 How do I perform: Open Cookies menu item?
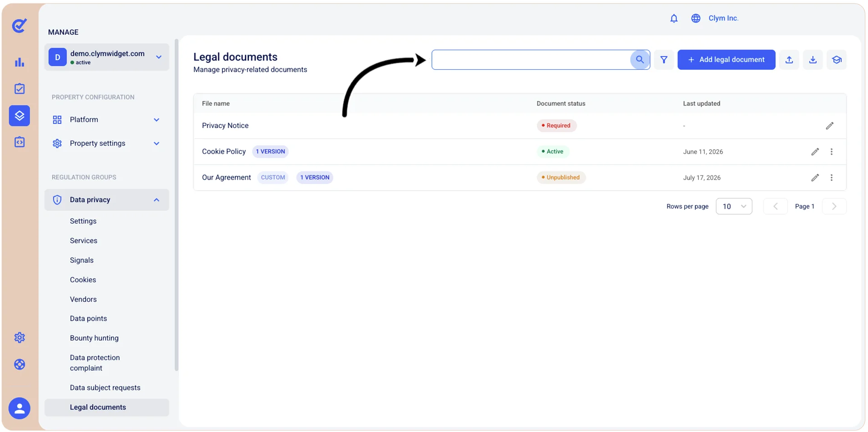(83, 280)
